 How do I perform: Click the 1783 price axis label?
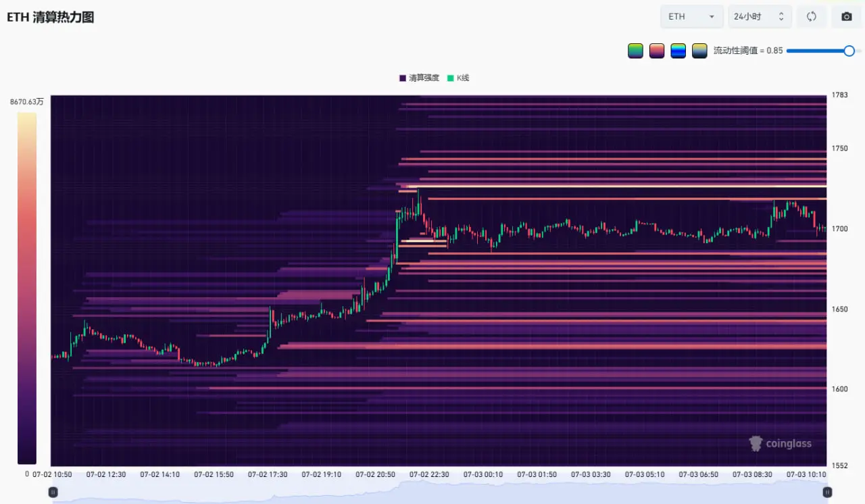coord(840,95)
